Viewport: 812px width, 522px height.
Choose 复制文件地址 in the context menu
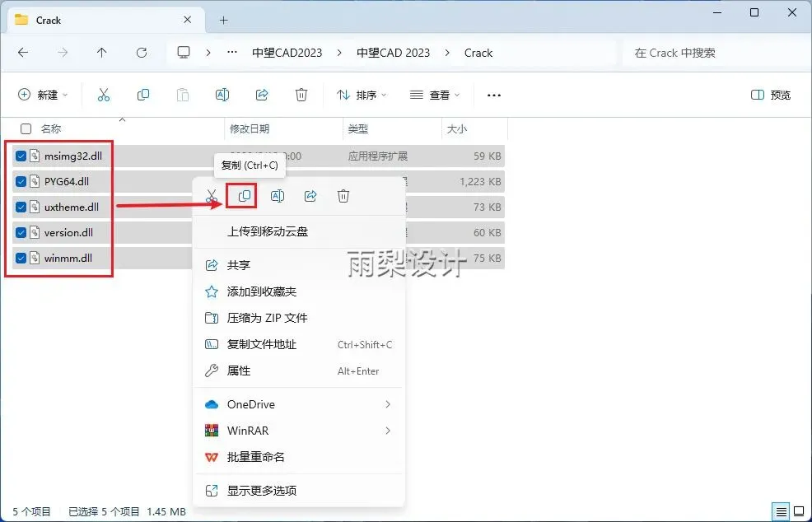tap(298, 344)
